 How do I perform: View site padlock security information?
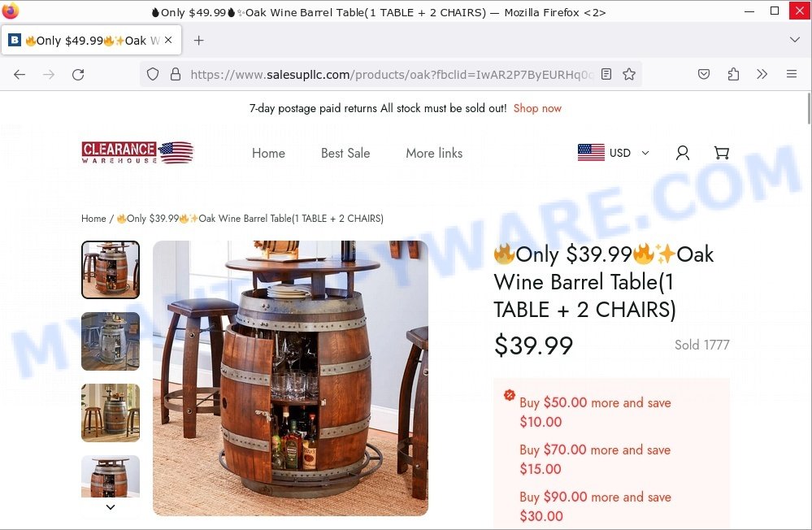point(176,74)
